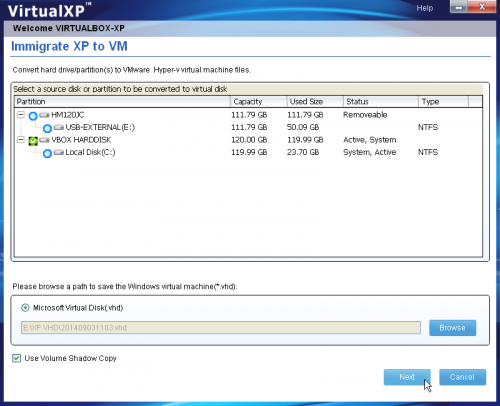Sort by the Partition column header

click(x=122, y=102)
